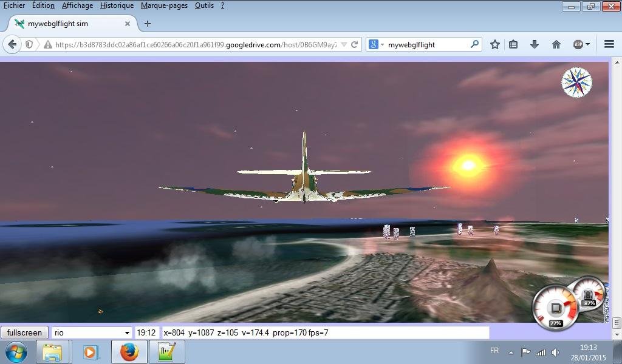Go back with the browser back arrow
622x364 pixels.
(12, 44)
